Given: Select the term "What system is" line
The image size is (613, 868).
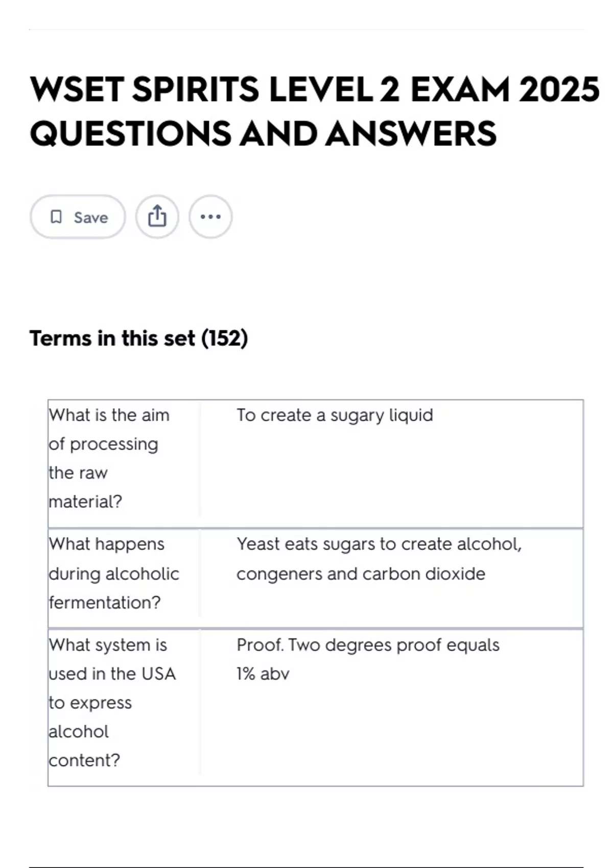Looking at the screenshot, I should tap(108, 645).
